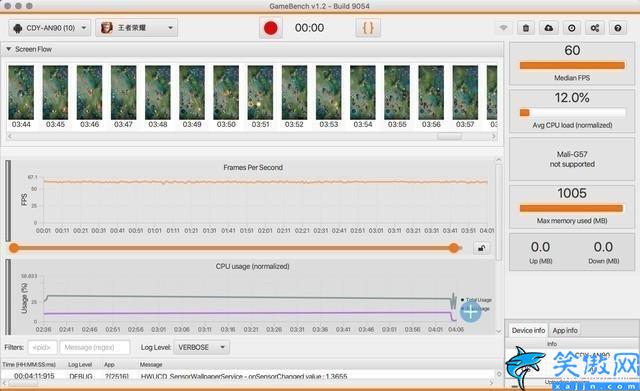This screenshot has height=391, width=640.
Task: Click the cloud upload icon
Action: (x=549, y=28)
